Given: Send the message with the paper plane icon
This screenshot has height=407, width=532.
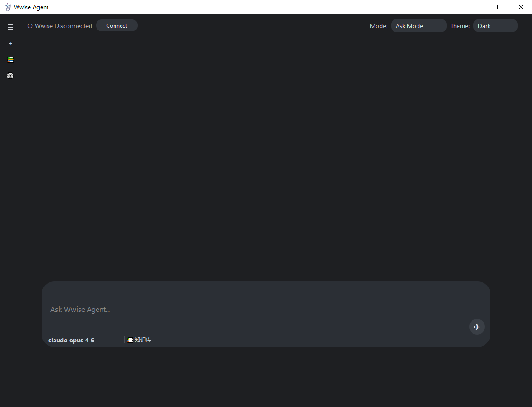Looking at the screenshot, I should click(x=477, y=327).
